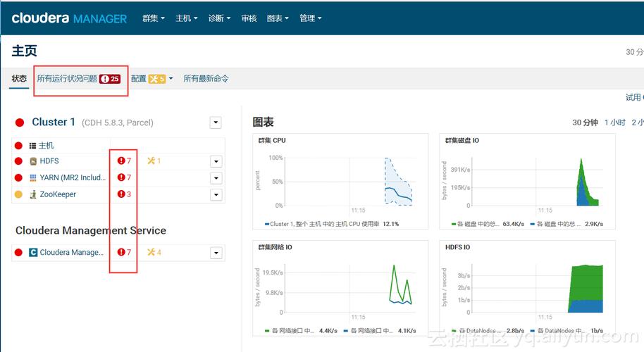Click the HDFS service icon
644x352 pixels.
point(33,161)
